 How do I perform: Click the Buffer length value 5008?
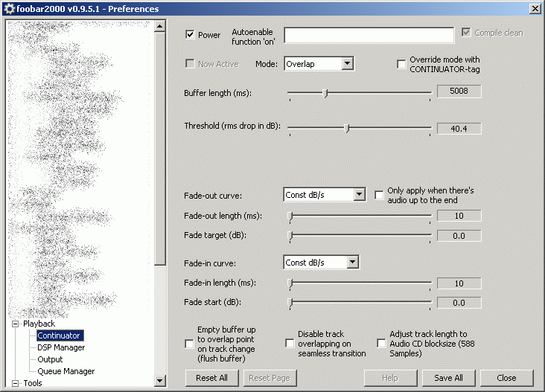pos(459,91)
